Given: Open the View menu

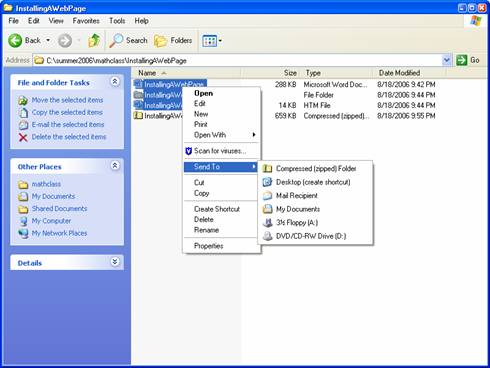Looking at the screenshot, I should coord(56,21).
